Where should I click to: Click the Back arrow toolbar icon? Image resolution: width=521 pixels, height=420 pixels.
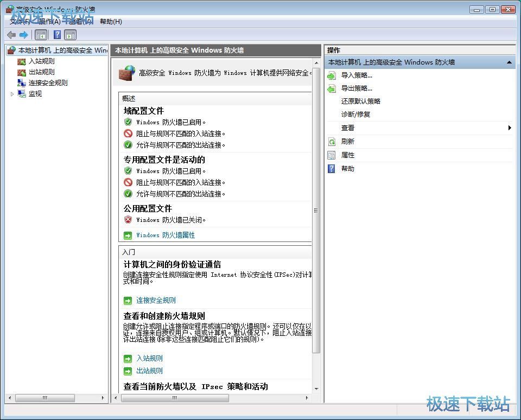click(11, 35)
